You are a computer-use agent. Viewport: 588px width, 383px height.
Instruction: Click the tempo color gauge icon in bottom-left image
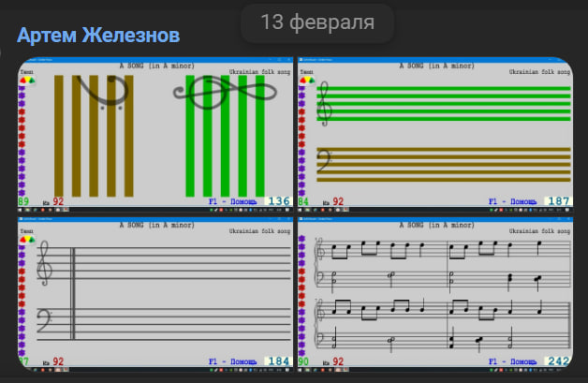[25, 240]
